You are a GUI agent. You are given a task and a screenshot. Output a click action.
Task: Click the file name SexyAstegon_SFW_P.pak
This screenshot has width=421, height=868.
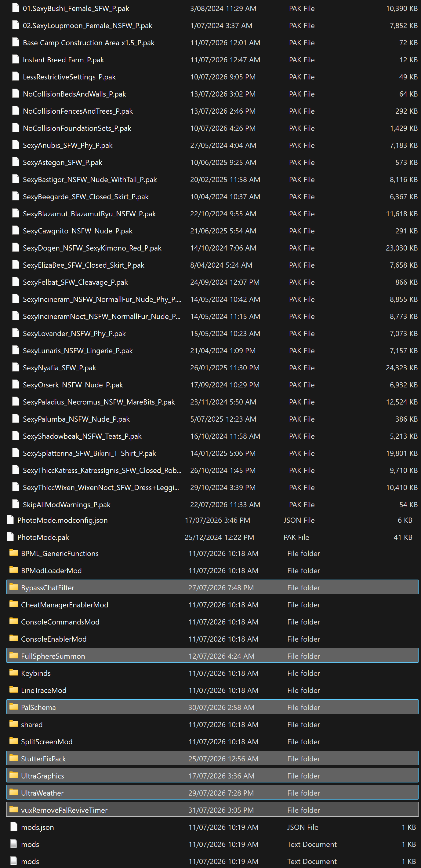click(x=63, y=163)
